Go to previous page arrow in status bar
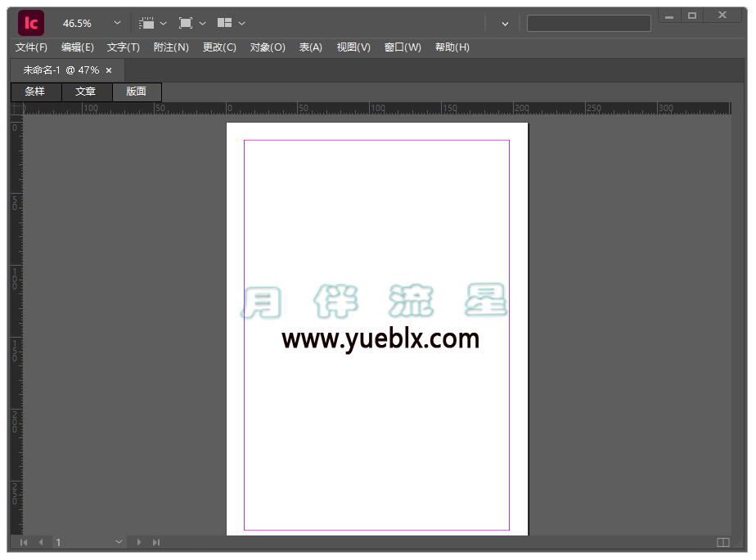The width and height of the screenshot is (756, 560). point(41,542)
